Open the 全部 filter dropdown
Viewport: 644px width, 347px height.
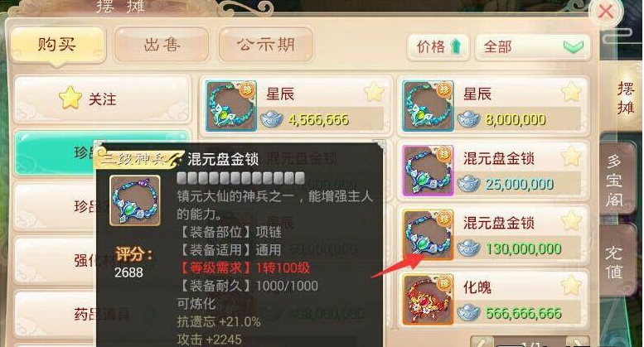(533, 47)
